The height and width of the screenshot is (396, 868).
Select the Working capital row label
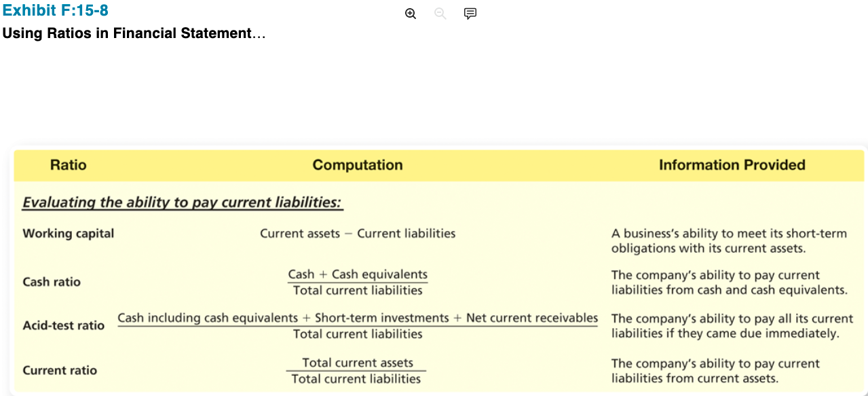68,233
